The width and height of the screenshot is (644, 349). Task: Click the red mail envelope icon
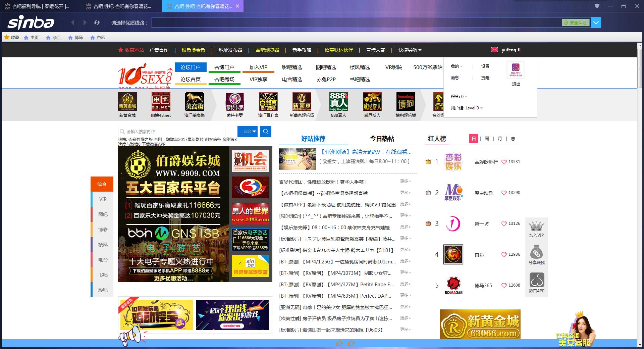(x=494, y=50)
